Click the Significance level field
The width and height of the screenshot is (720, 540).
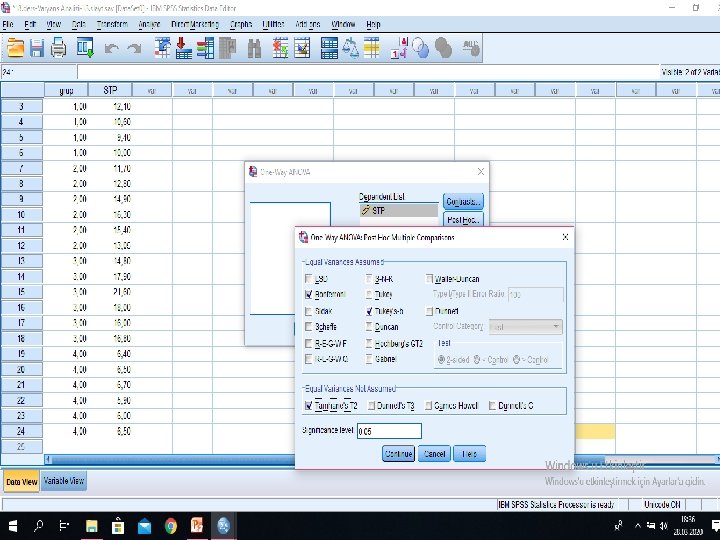tap(389, 431)
